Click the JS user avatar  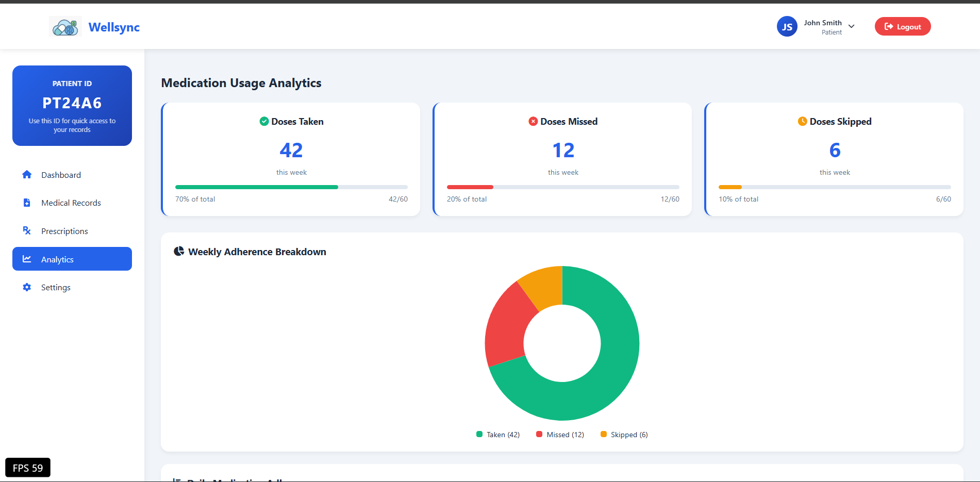coord(787,27)
